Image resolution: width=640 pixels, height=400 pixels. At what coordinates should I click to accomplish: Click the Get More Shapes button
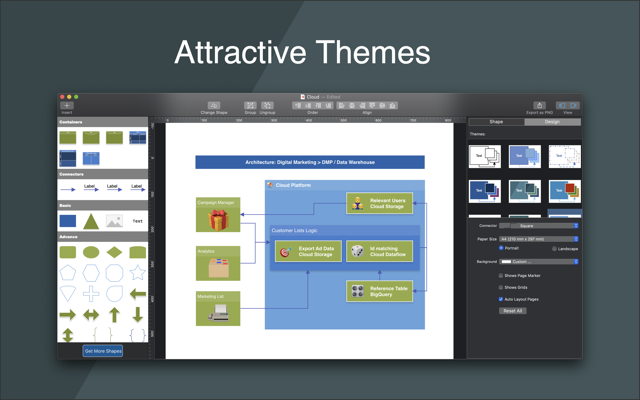[103, 351]
